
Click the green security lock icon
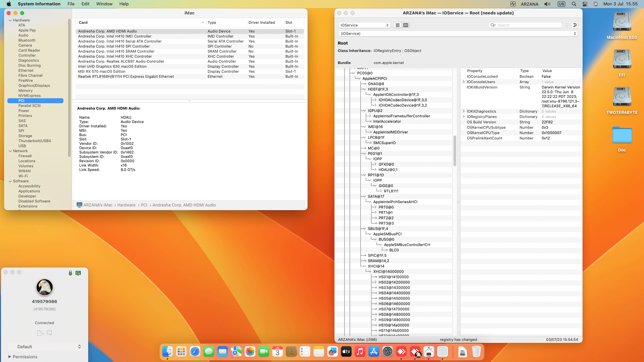coord(70,273)
